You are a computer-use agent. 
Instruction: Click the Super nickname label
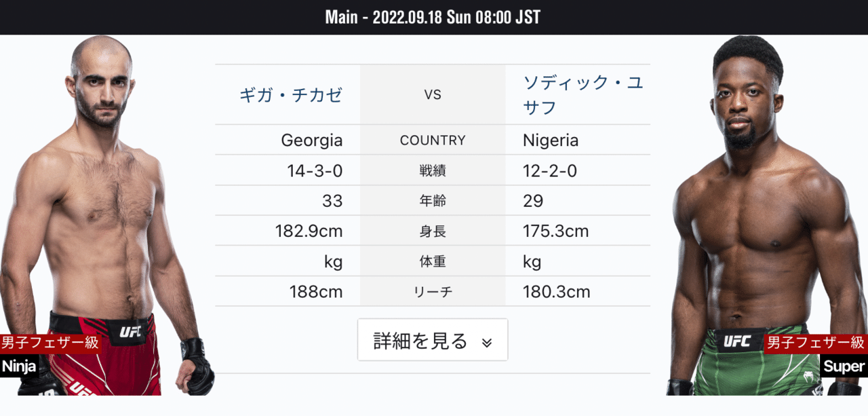[844, 366]
